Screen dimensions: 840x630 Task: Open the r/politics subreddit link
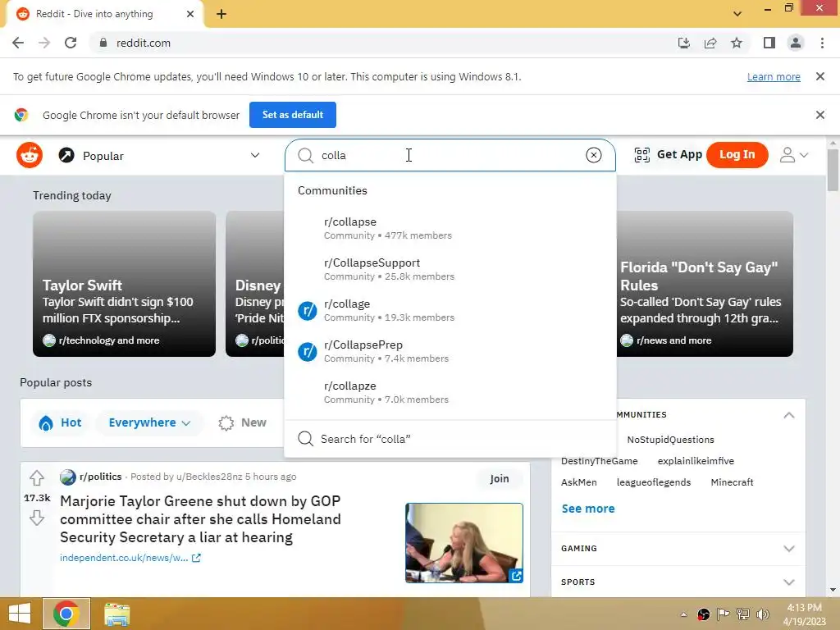coord(100,477)
